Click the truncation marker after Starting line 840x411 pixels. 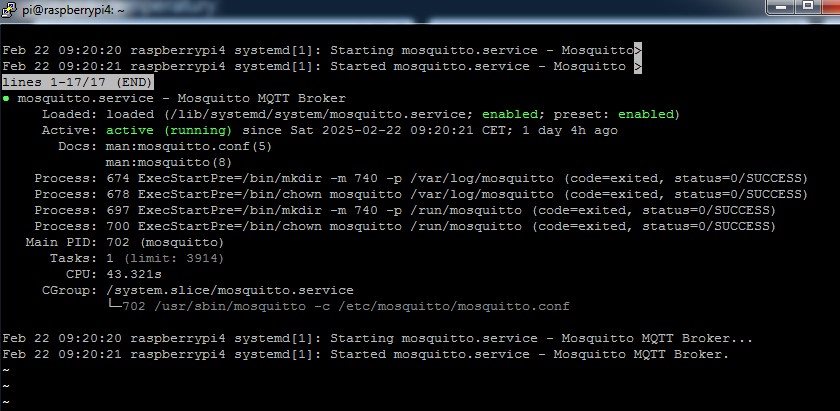(x=638, y=50)
